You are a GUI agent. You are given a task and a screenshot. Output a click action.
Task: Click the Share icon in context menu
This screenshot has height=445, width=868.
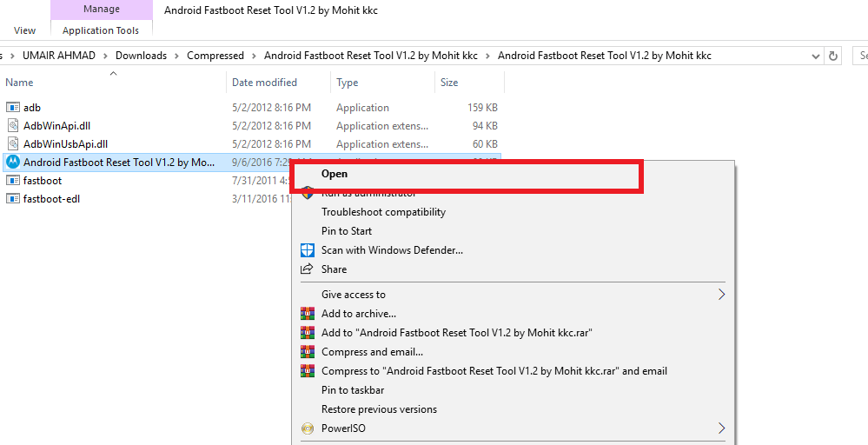[307, 269]
